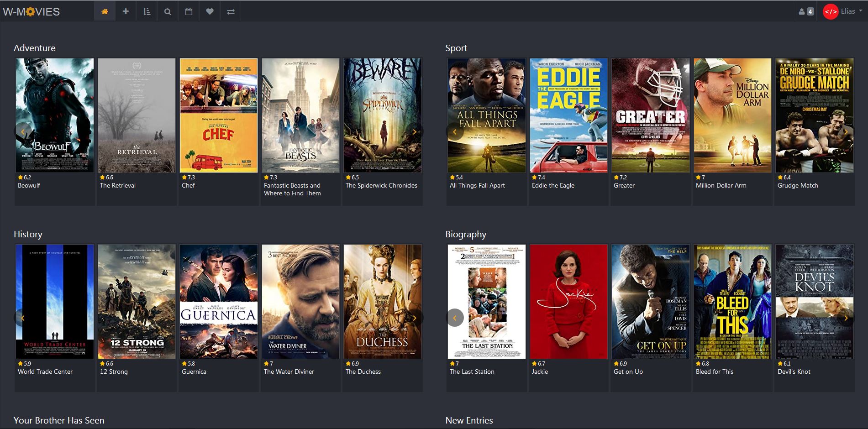Click the Guernica title text
The width and height of the screenshot is (868, 429).
click(x=194, y=371)
